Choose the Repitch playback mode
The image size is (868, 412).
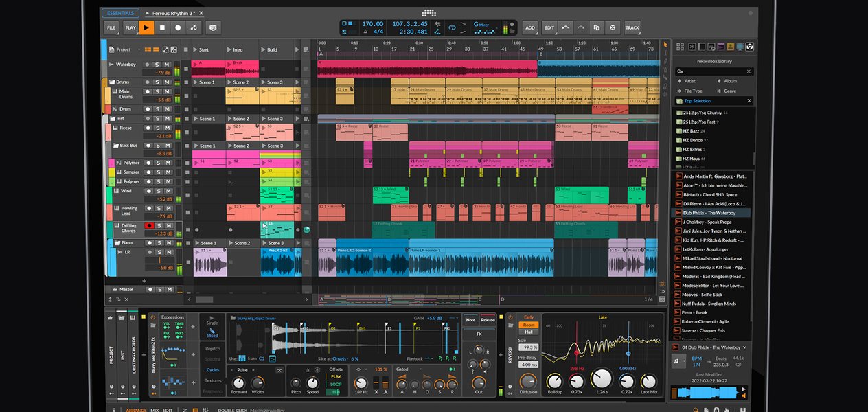tap(213, 349)
